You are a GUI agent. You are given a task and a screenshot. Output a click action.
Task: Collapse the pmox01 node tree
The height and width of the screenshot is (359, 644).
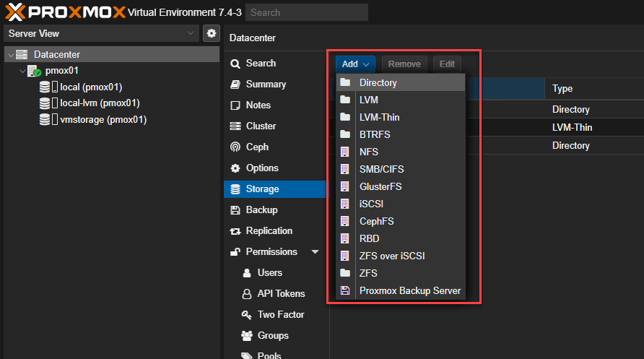[x=21, y=71]
